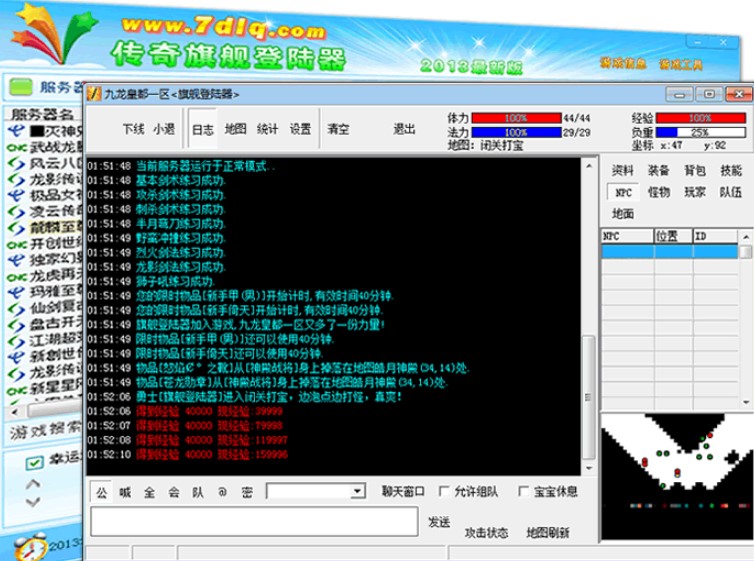
Task: Click the green 服务器 icon in launcher
Action: (21, 87)
